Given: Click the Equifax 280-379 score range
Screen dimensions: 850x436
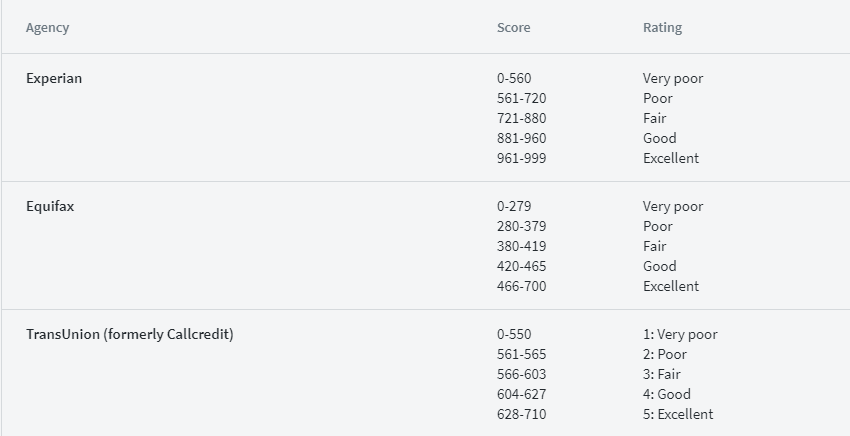Looking at the screenshot, I should coord(521,227).
